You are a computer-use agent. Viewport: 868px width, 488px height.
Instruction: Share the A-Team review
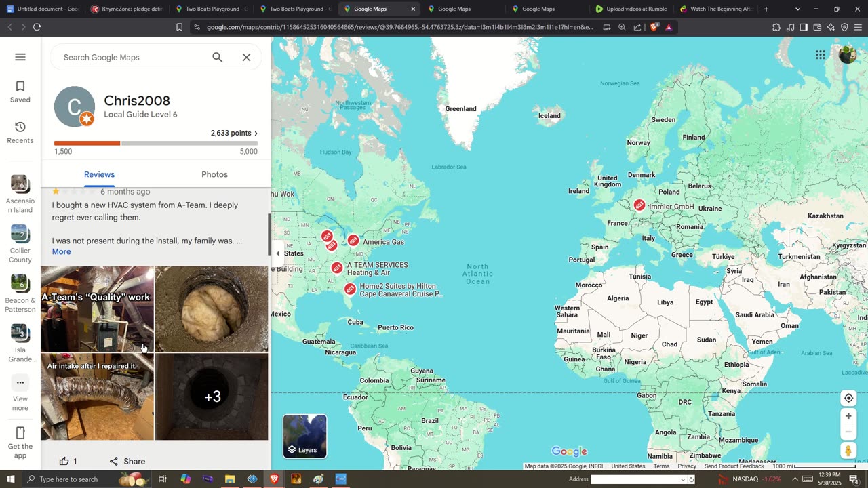127,462
